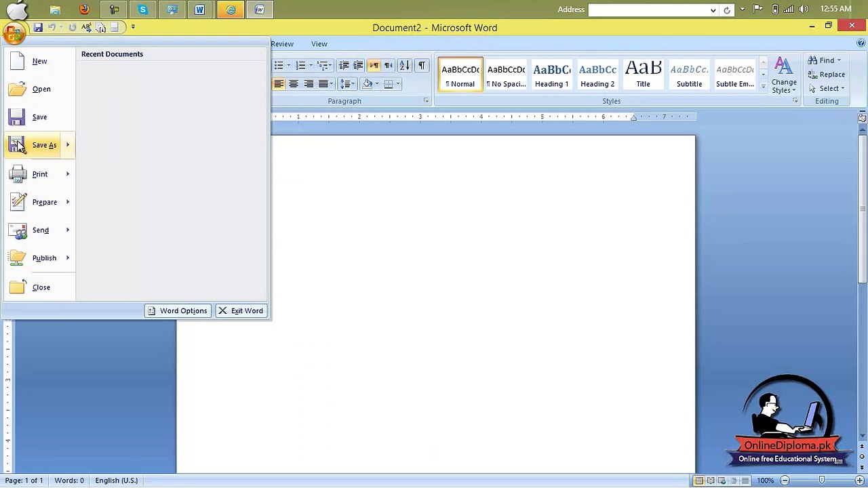Open the Paragraph dialog launcher
The height and width of the screenshot is (488, 868).
coord(426,101)
